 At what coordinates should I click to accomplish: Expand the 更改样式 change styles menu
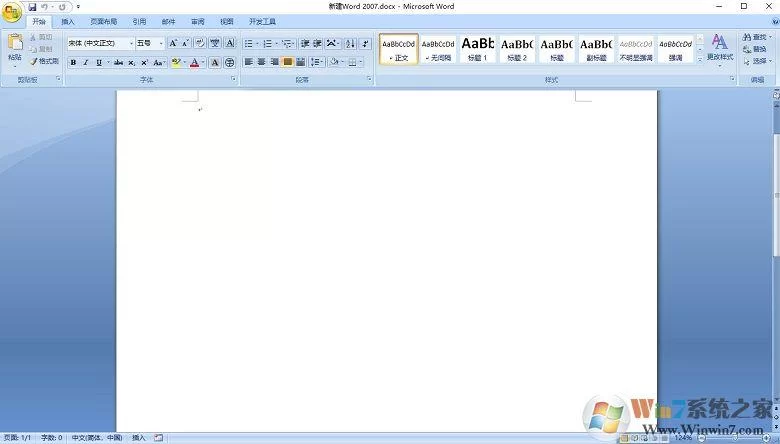[x=720, y=50]
